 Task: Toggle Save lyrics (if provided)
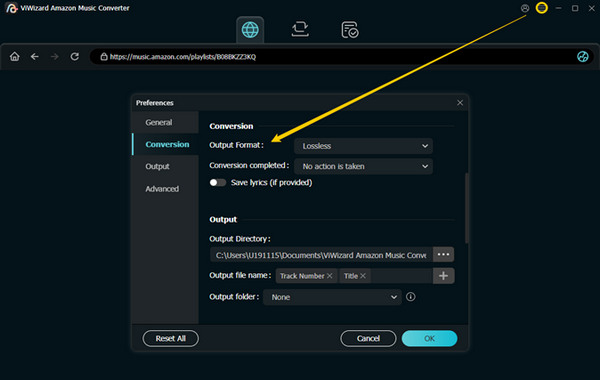pyautogui.click(x=218, y=183)
